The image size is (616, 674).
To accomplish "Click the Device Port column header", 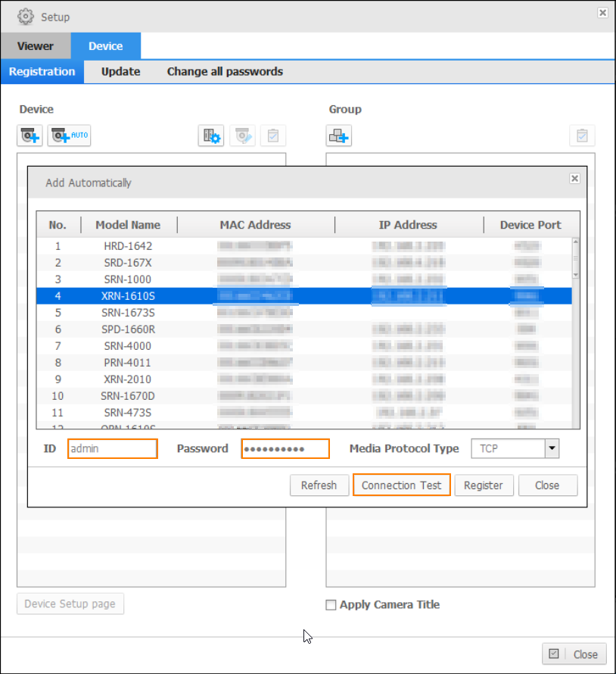I will coord(531,225).
